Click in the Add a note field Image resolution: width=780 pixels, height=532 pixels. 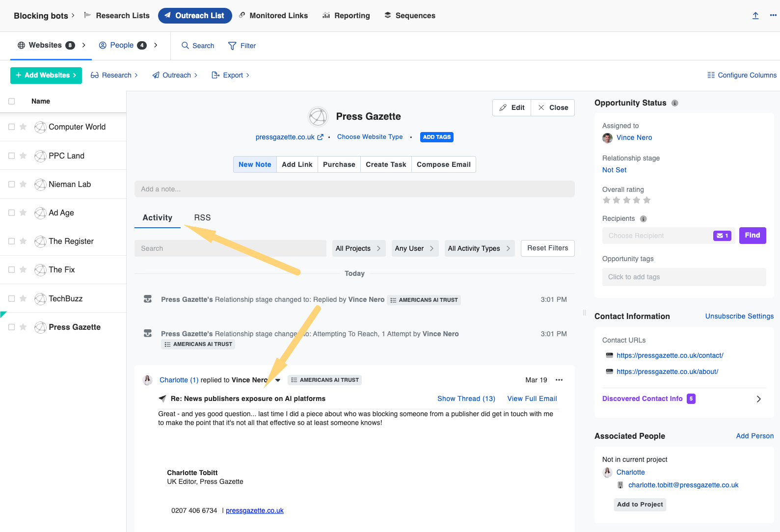point(354,189)
